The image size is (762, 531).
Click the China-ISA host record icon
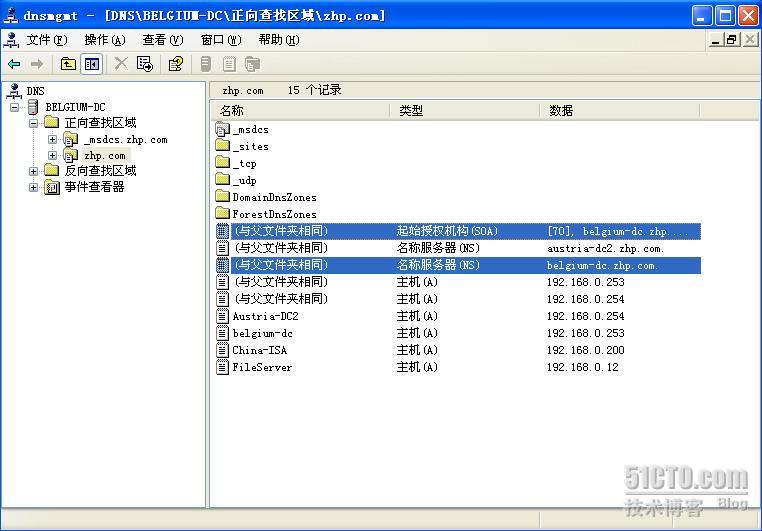pos(222,350)
